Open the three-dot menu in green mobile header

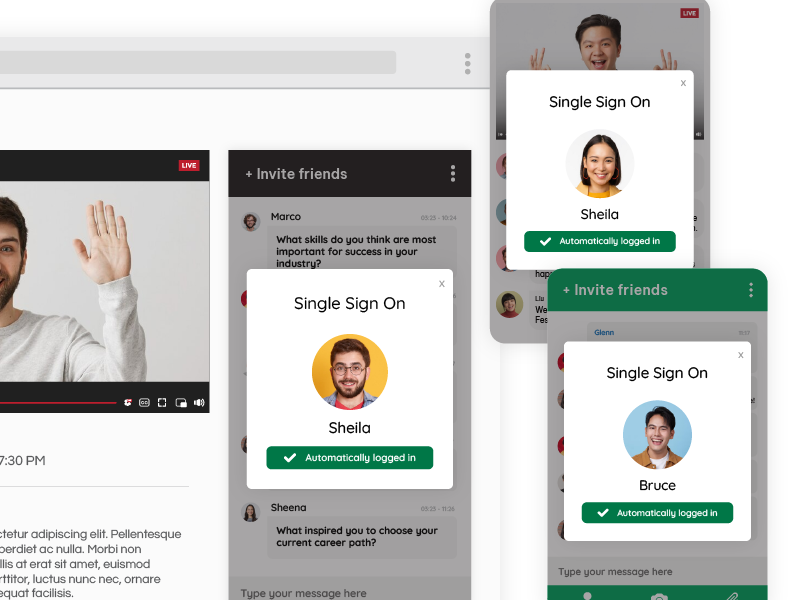751,290
